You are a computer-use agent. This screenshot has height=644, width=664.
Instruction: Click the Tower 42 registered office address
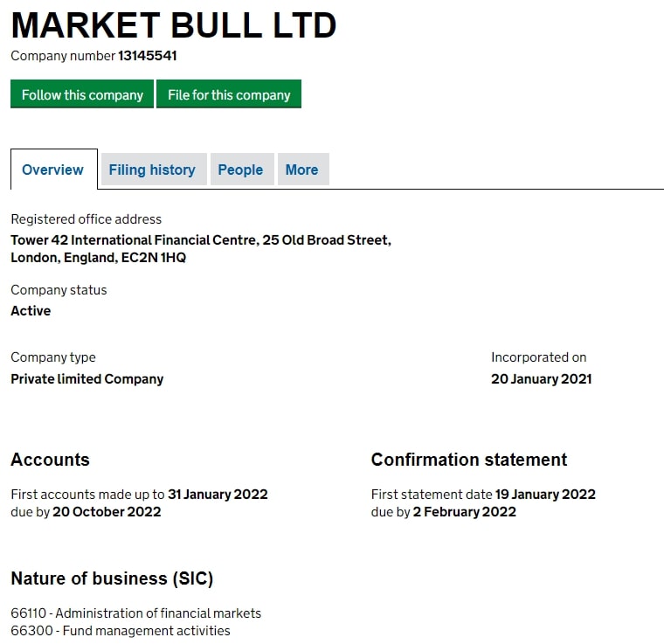tap(201, 248)
